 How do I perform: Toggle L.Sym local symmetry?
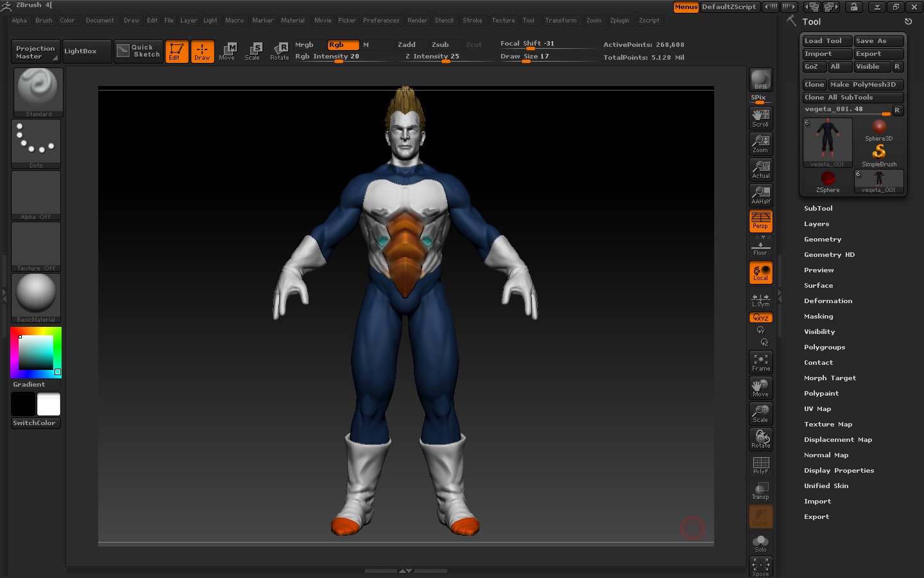click(760, 300)
